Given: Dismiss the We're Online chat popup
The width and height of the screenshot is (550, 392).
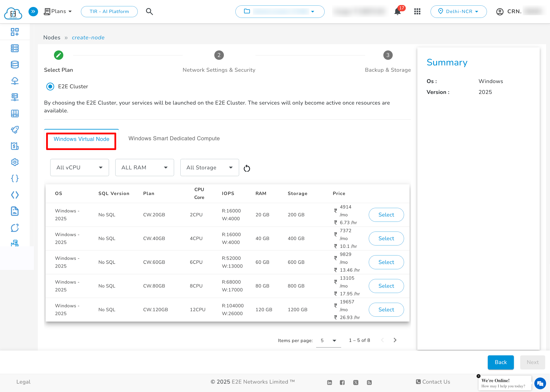Looking at the screenshot, I should pyautogui.click(x=478, y=376).
